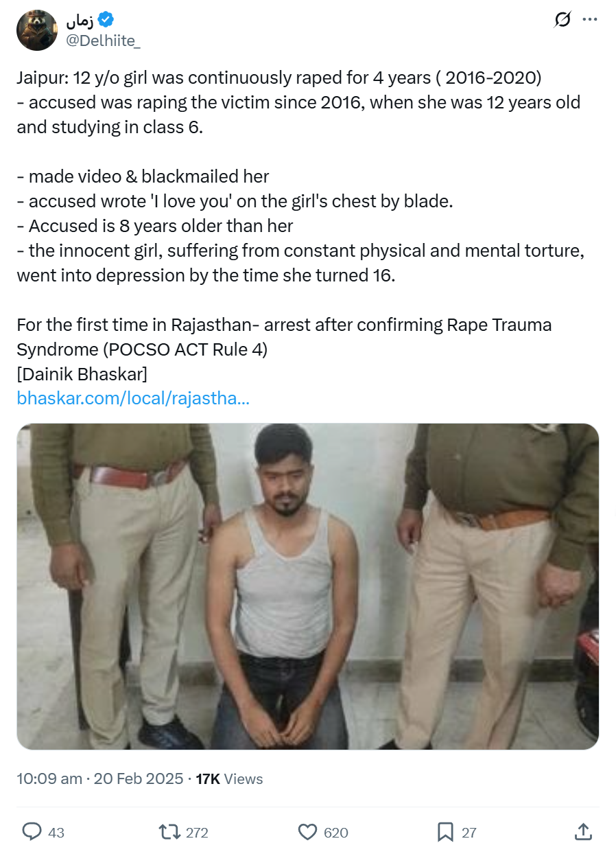Bookmark this post
This screenshot has height=865, width=616.
445,832
